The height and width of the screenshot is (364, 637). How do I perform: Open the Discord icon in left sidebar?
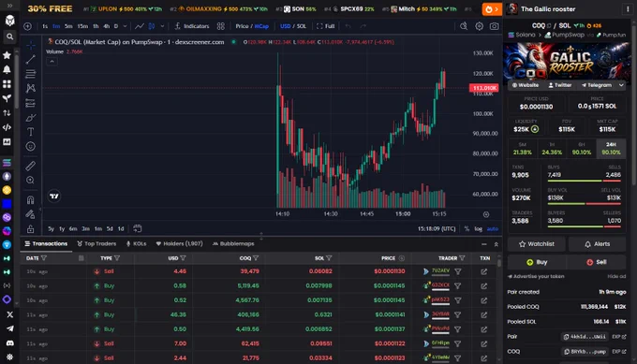(9, 342)
